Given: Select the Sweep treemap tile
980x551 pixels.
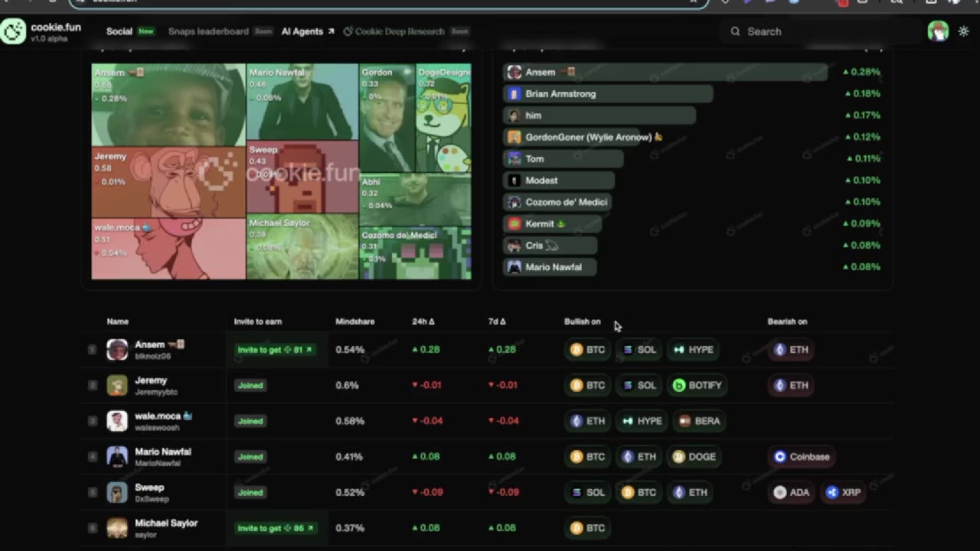Looking at the screenshot, I should tap(302, 177).
